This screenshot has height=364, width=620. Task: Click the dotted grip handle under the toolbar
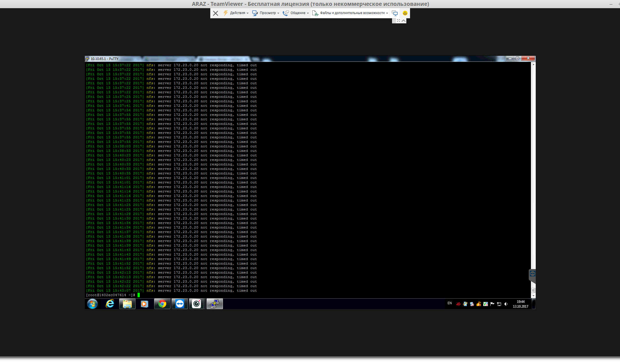tap(394, 21)
